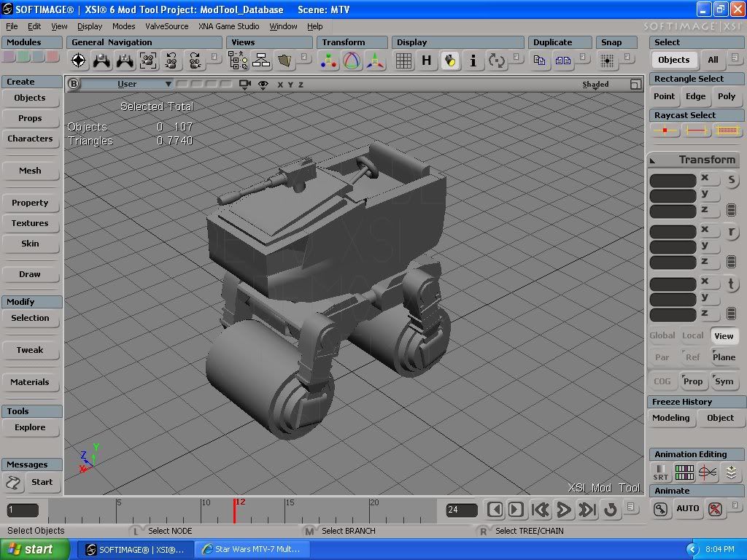Open the Scene Explorer tree icon
Viewport: 747px width, 560px height.
pos(239,61)
